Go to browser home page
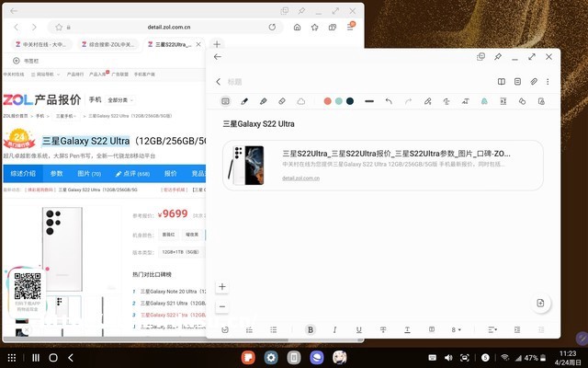588x368 pixels. click(296, 28)
